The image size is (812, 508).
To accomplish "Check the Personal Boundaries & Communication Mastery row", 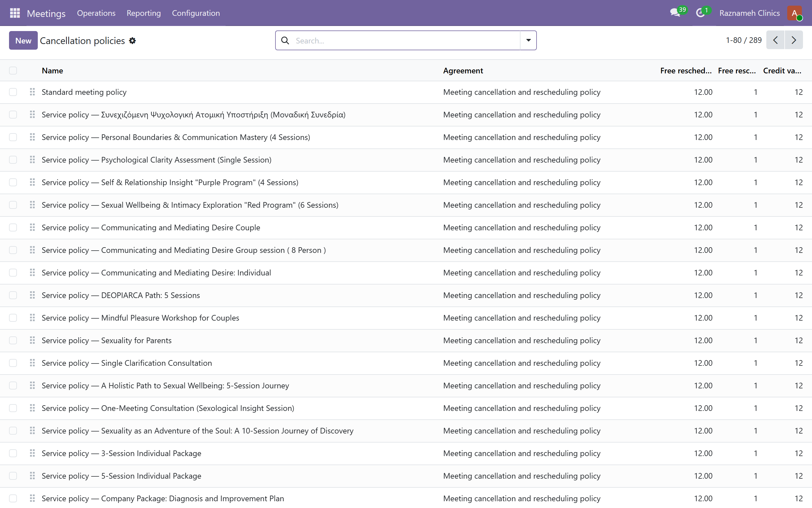I will pos(13,137).
